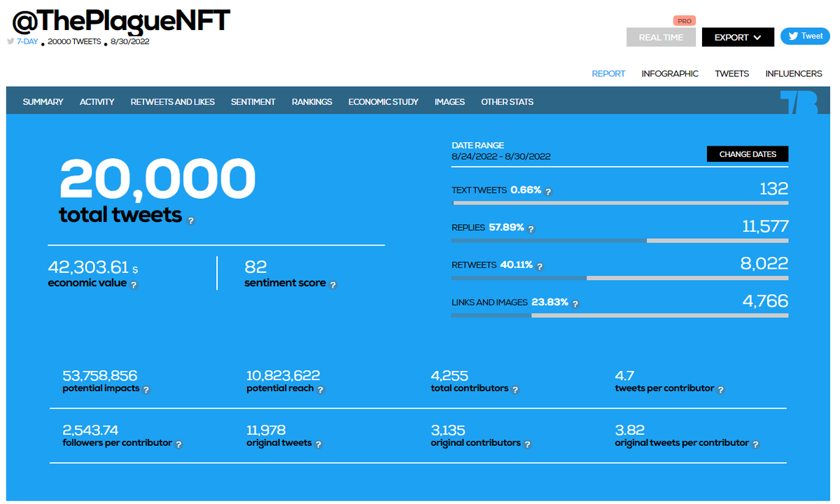
Task: Click the Text Tweets progress bar
Action: (x=620, y=202)
